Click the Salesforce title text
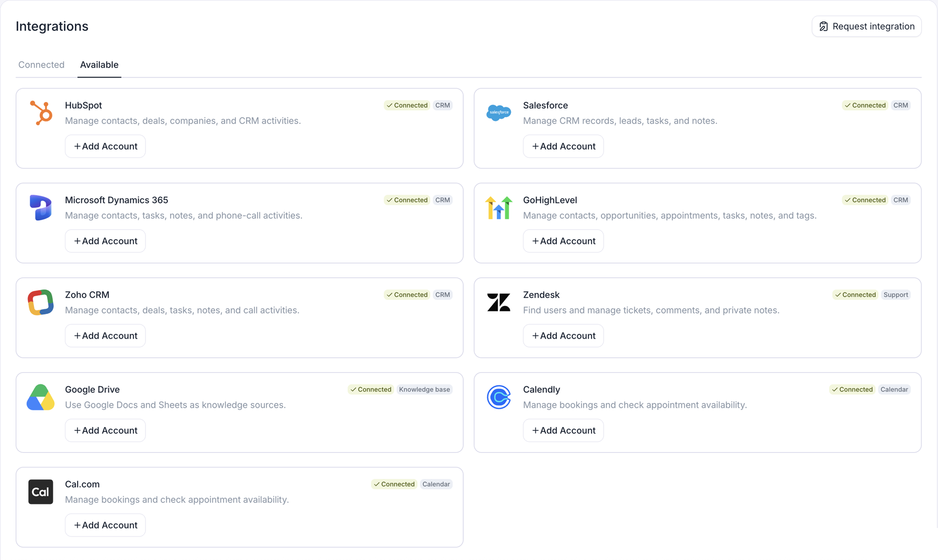 tap(545, 105)
